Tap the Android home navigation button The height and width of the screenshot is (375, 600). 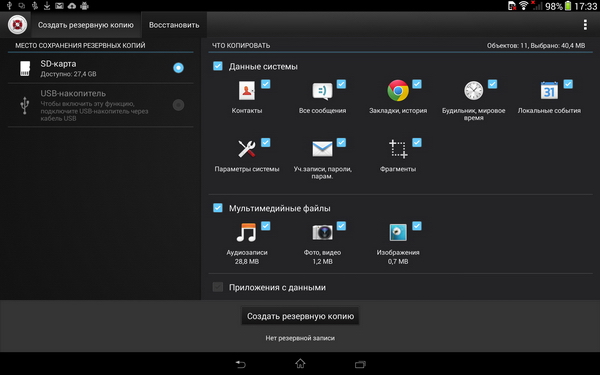(x=300, y=363)
